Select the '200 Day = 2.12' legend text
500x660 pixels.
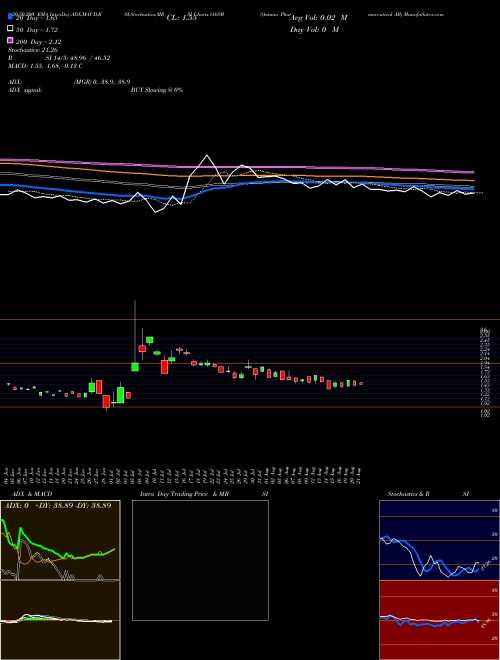39,42
